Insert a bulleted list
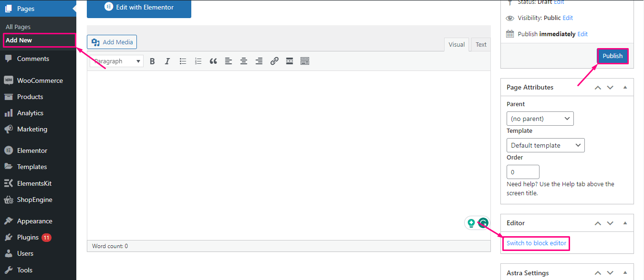This screenshot has height=280, width=644. pyautogui.click(x=183, y=60)
